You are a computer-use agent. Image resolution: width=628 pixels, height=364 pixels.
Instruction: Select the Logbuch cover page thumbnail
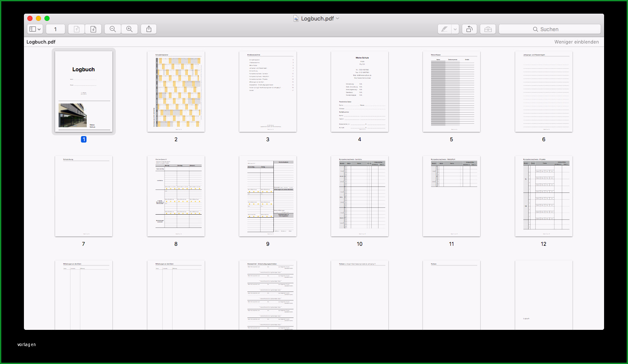pyautogui.click(x=84, y=91)
